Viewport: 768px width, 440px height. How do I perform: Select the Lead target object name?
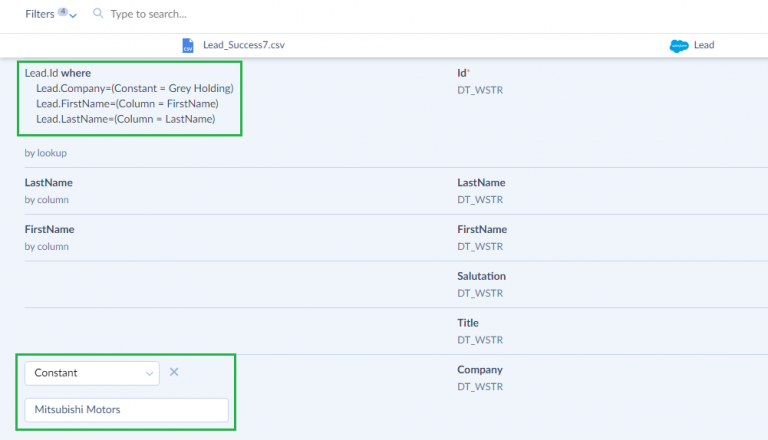(704, 45)
